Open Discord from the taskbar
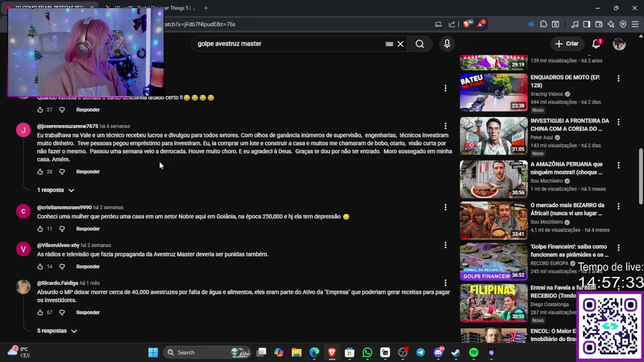The width and height of the screenshot is (644, 362). (438, 352)
